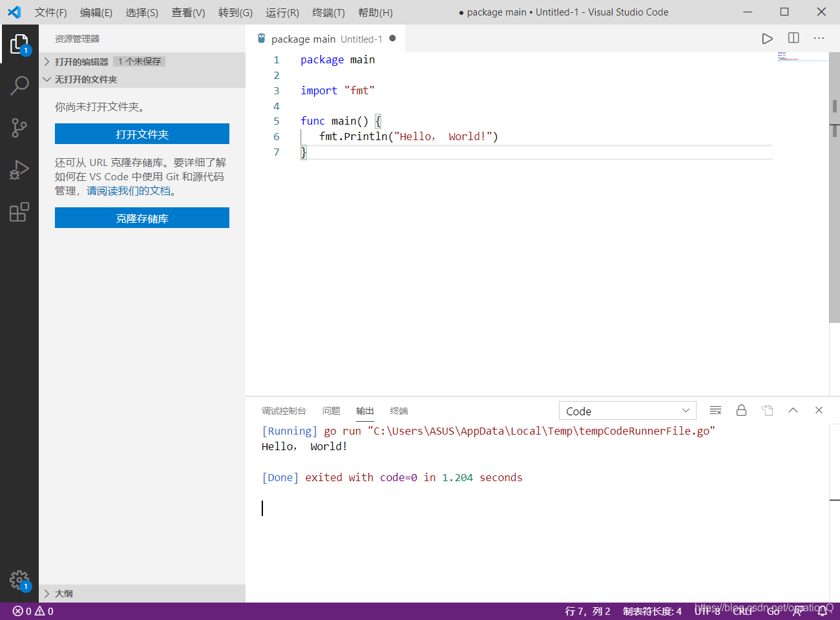Select the package main Untitled-1 editor tab
This screenshot has height=620, width=840.
(x=326, y=39)
